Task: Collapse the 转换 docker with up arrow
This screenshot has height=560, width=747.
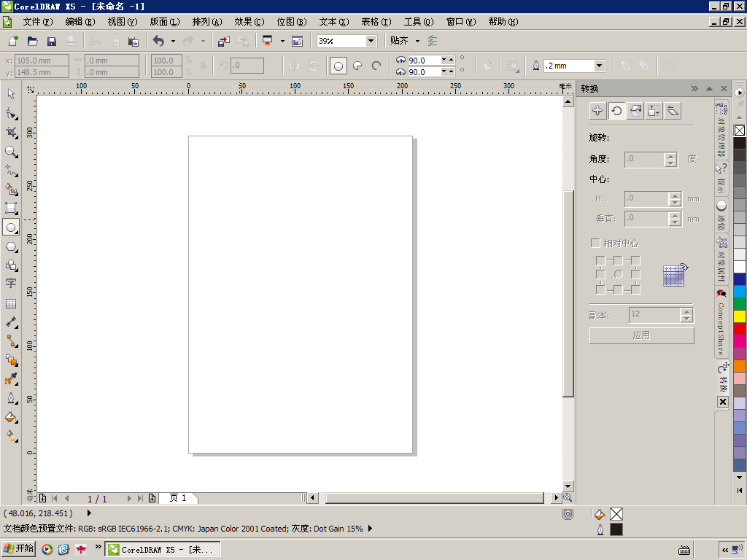Action: tap(709, 88)
